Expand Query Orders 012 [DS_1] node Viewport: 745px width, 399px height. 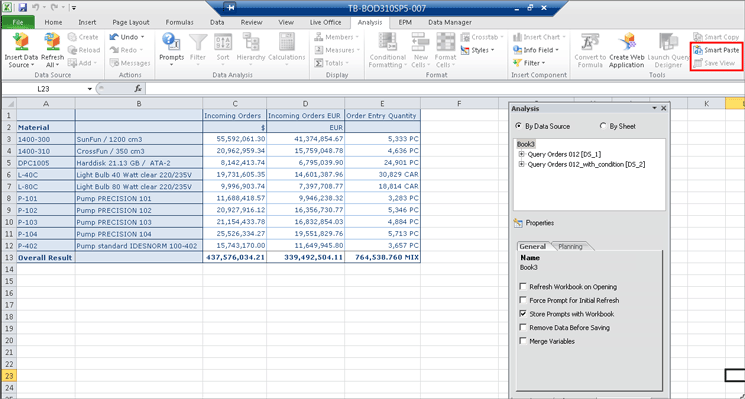[522, 154]
